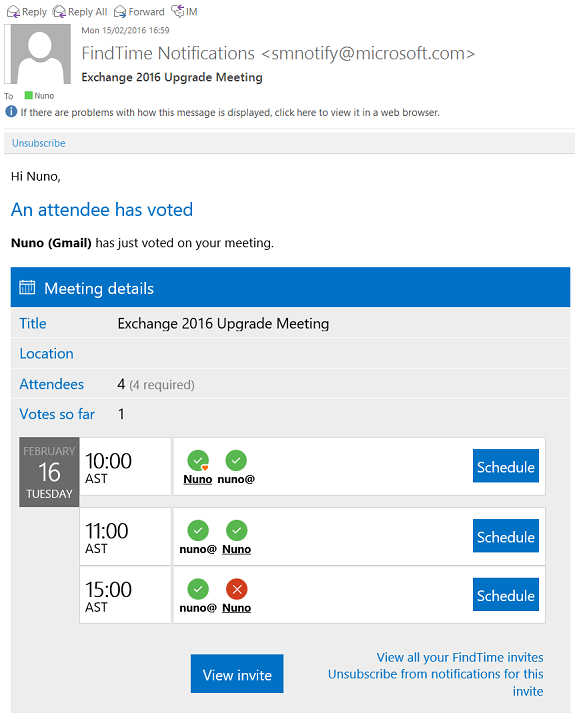Viewport: 575px width, 719px height.
Task: Click the View invite button
Action: (237, 674)
